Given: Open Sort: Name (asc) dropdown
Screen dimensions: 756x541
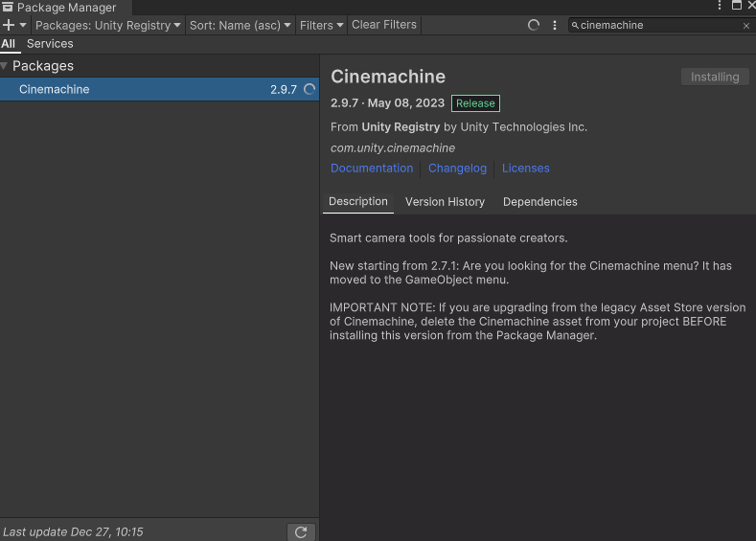Looking at the screenshot, I should [240, 25].
